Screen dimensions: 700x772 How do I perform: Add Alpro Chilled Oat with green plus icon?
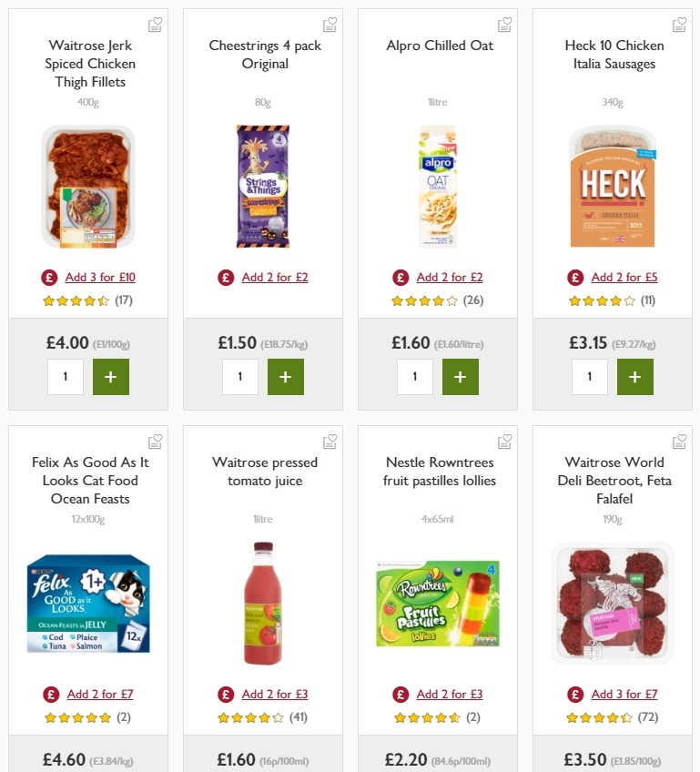[461, 376]
